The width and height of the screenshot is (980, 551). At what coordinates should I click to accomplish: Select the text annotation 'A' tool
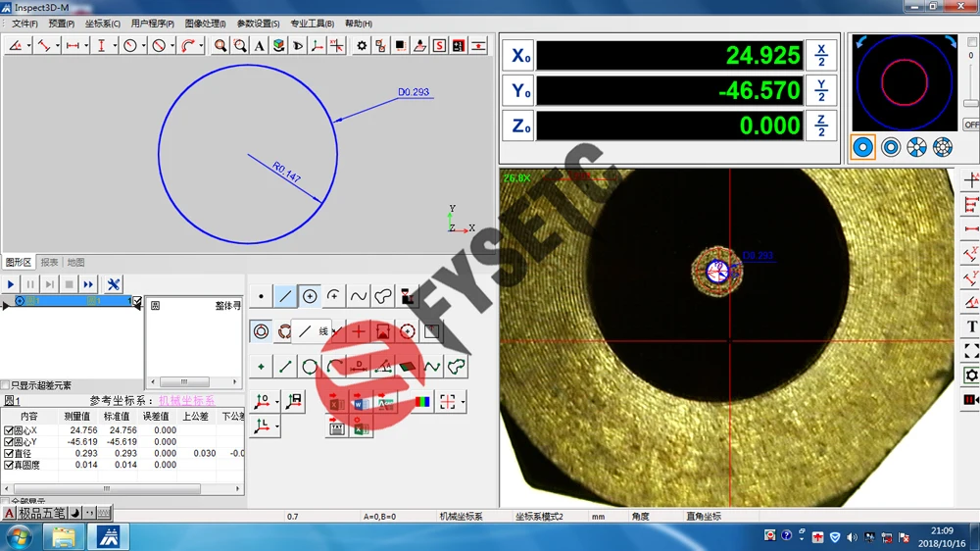[x=259, y=46]
